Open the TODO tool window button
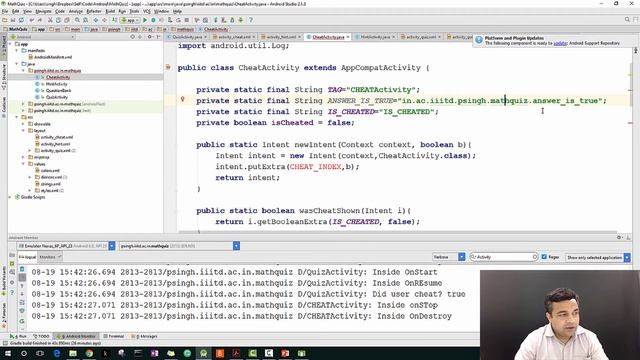The image size is (640, 360). coord(41,336)
